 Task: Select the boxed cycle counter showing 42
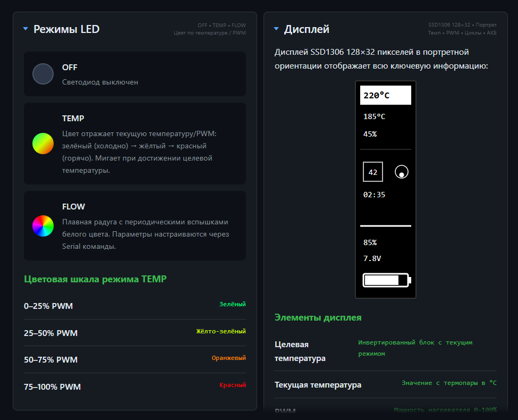point(372,171)
